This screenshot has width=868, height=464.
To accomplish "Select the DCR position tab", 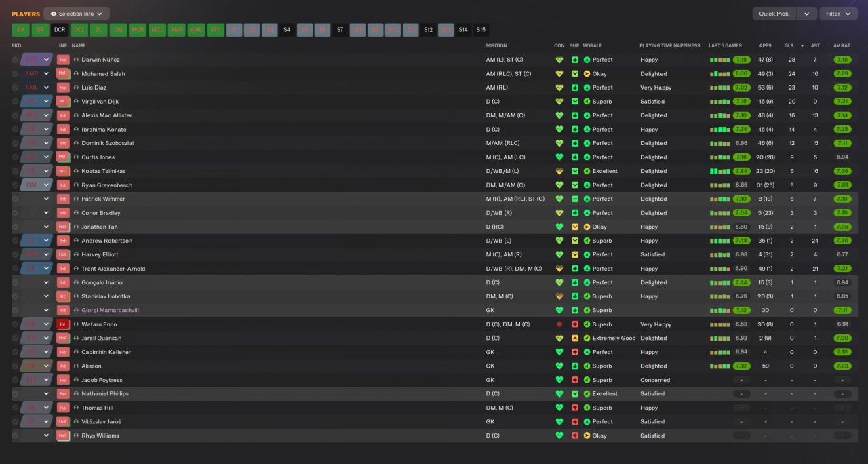I will pos(60,30).
